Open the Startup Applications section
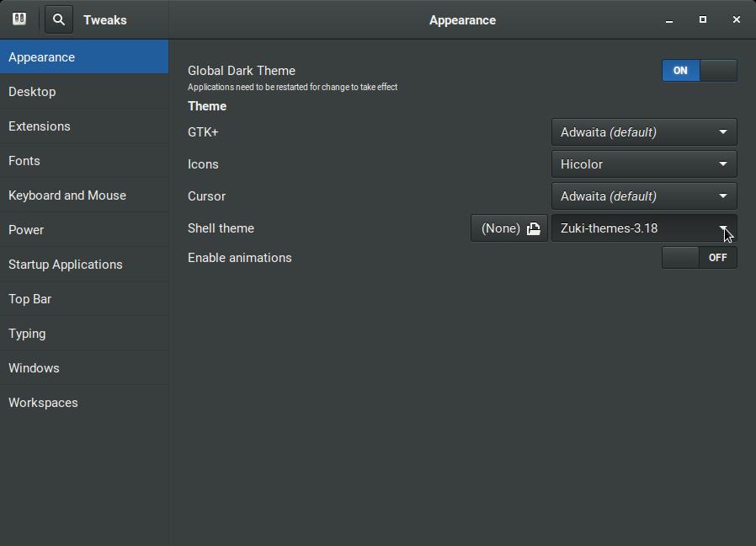The height and width of the screenshot is (546, 756). coord(66,265)
